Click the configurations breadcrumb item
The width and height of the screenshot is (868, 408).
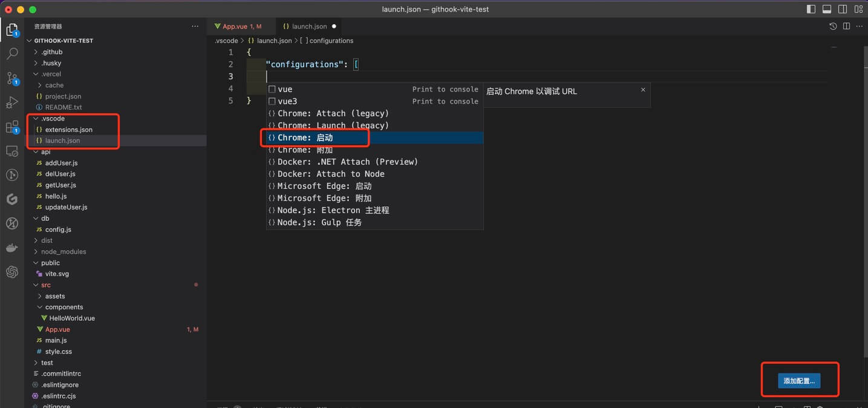(331, 41)
